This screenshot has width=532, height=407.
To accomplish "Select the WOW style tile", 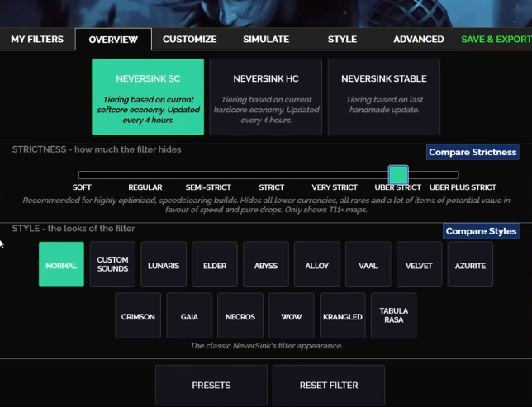I will tap(292, 315).
